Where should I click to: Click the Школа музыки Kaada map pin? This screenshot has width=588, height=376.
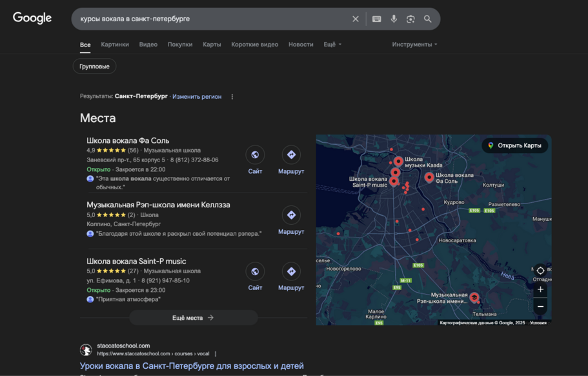[x=399, y=162]
